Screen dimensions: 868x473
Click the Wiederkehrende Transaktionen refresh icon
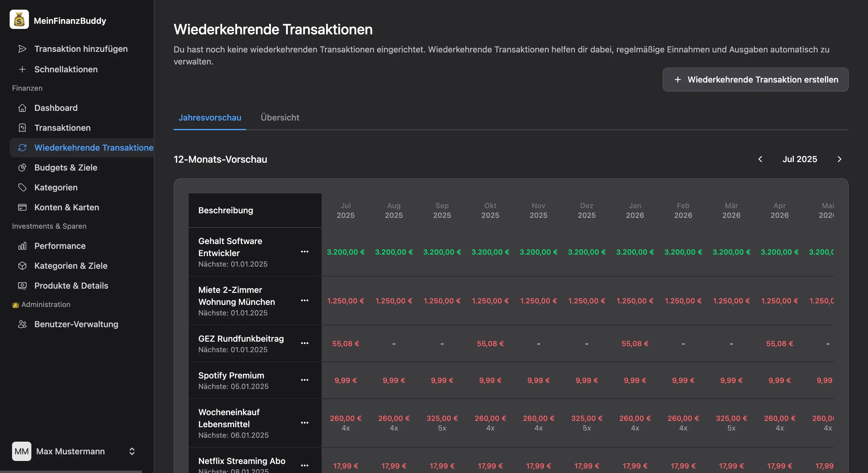coord(22,148)
